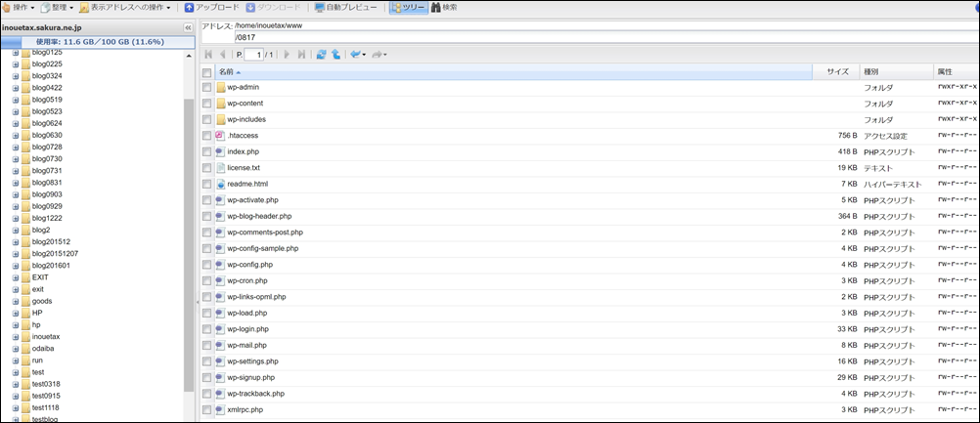
Task: Click the readme.html globe icon
Action: [220, 184]
